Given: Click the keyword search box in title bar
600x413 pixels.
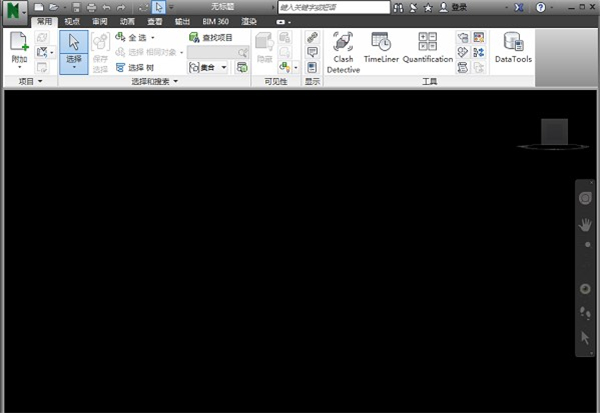Looking at the screenshot, I should coord(334,7).
